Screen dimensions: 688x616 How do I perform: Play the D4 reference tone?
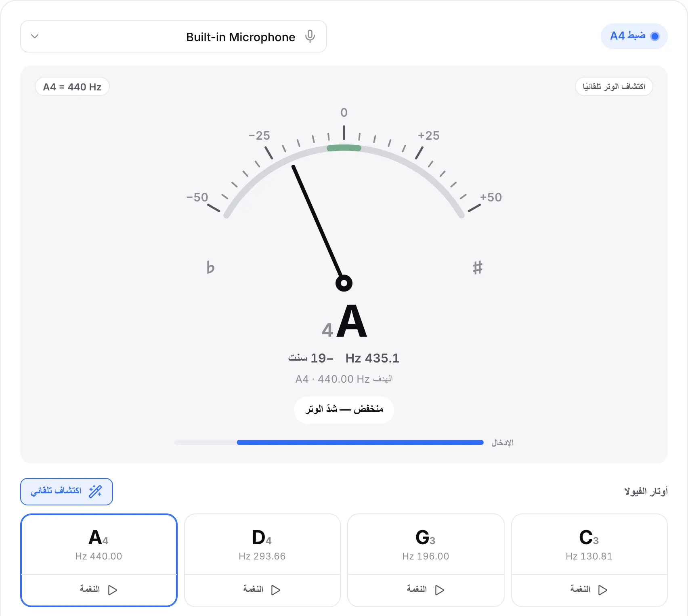click(x=262, y=590)
